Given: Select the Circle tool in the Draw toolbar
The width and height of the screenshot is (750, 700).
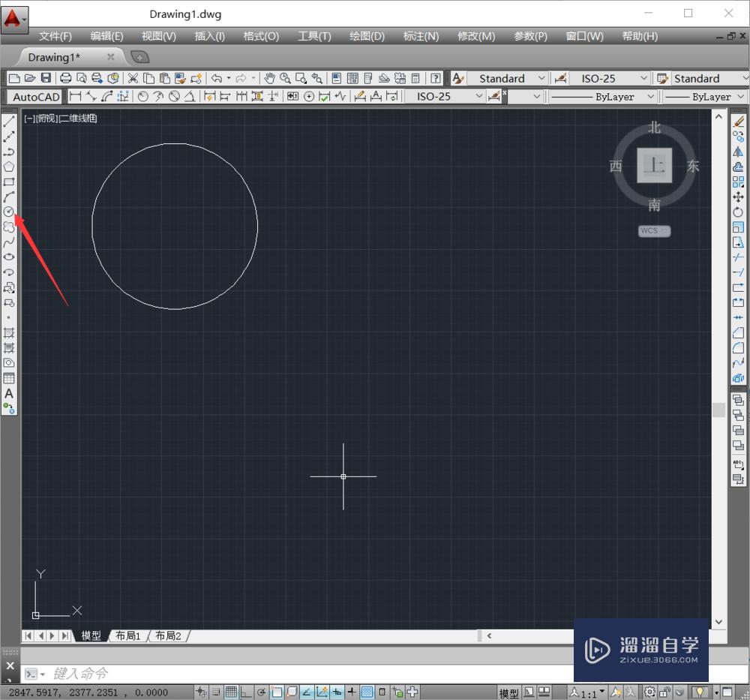Looking at the screenshot, I should click(10, 212).
